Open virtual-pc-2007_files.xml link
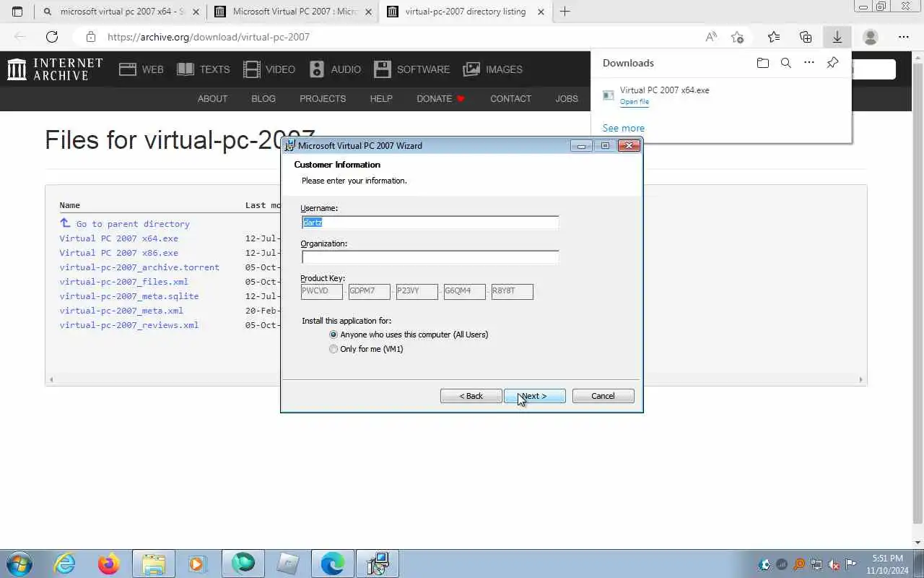 [123, 282]
